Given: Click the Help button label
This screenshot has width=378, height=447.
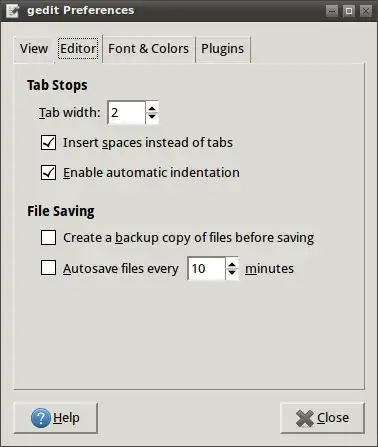Looking at the screenshot, I should click(x=66, y=418).
